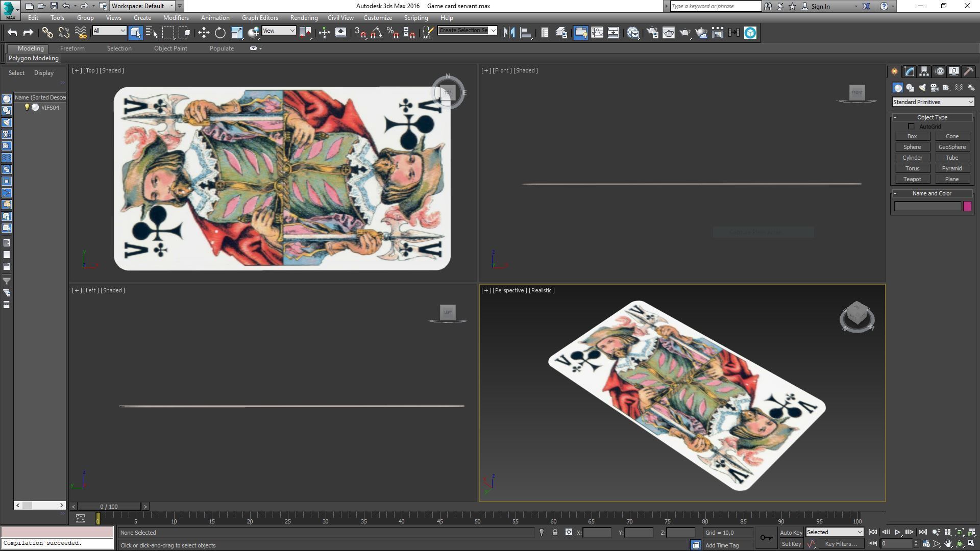Click the Bind to Space Warp icon
This screenshot has height=551, width=980.
pos(81,33)
